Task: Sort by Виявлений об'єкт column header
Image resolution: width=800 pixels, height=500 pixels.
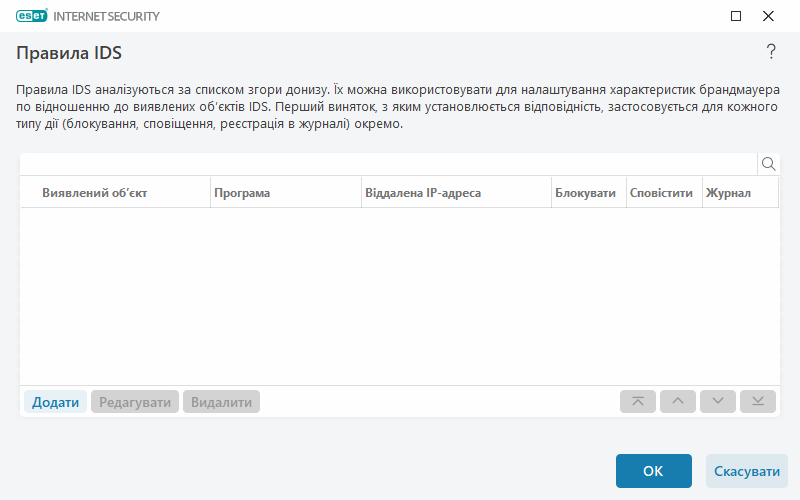Action: point(115,193)
